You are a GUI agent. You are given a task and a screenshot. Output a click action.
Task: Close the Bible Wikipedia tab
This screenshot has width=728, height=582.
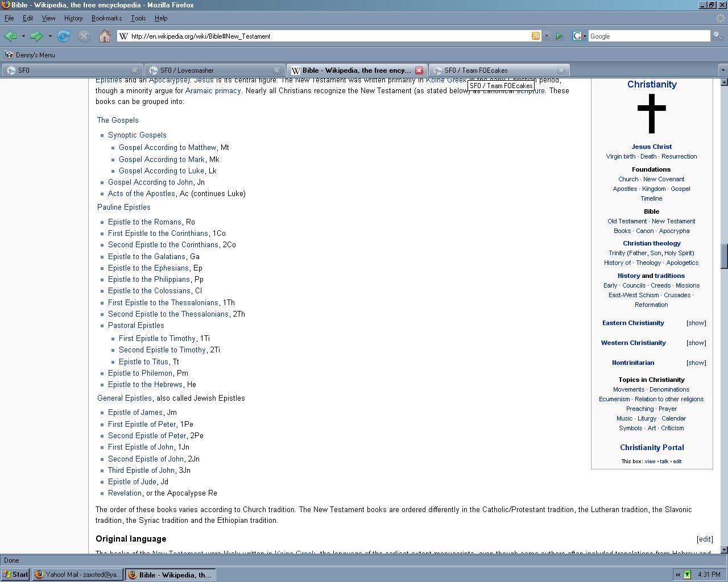pyautogui.click(x=419, y=70)
